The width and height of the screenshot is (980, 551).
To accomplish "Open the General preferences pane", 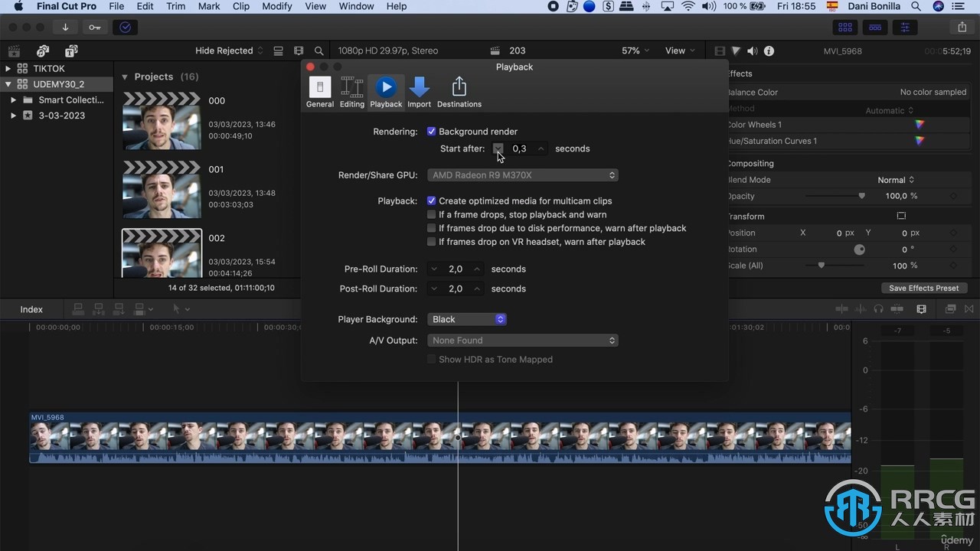I will [320, 92].
